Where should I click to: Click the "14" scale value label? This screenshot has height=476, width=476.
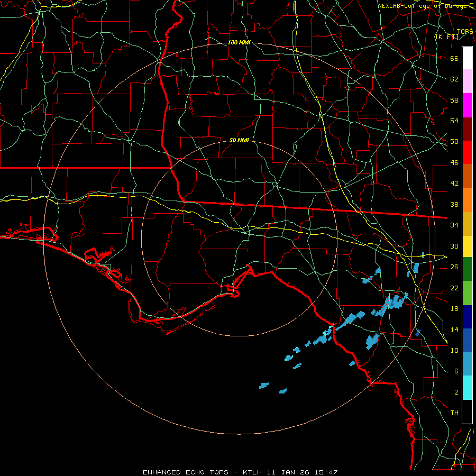[454, 329]
